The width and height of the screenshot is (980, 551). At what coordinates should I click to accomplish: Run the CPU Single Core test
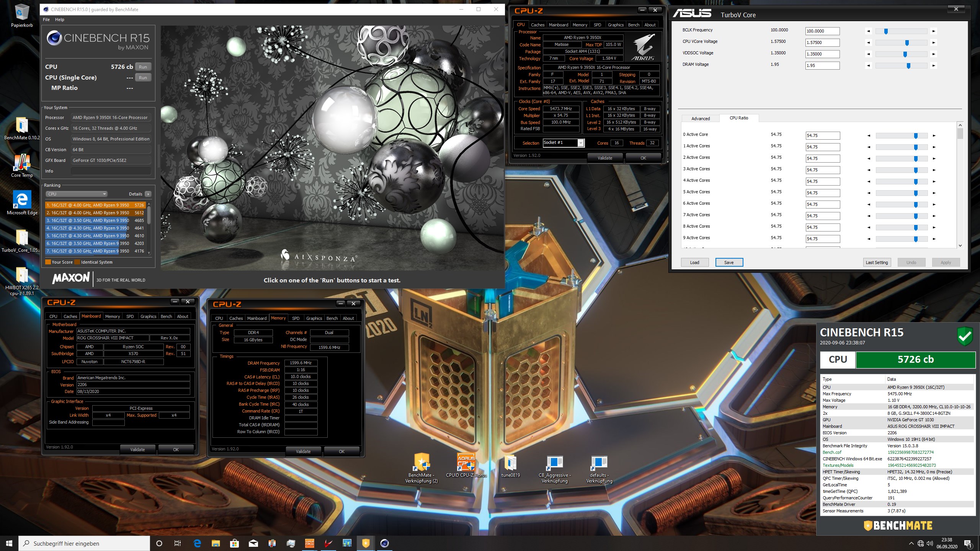point(143,78)
